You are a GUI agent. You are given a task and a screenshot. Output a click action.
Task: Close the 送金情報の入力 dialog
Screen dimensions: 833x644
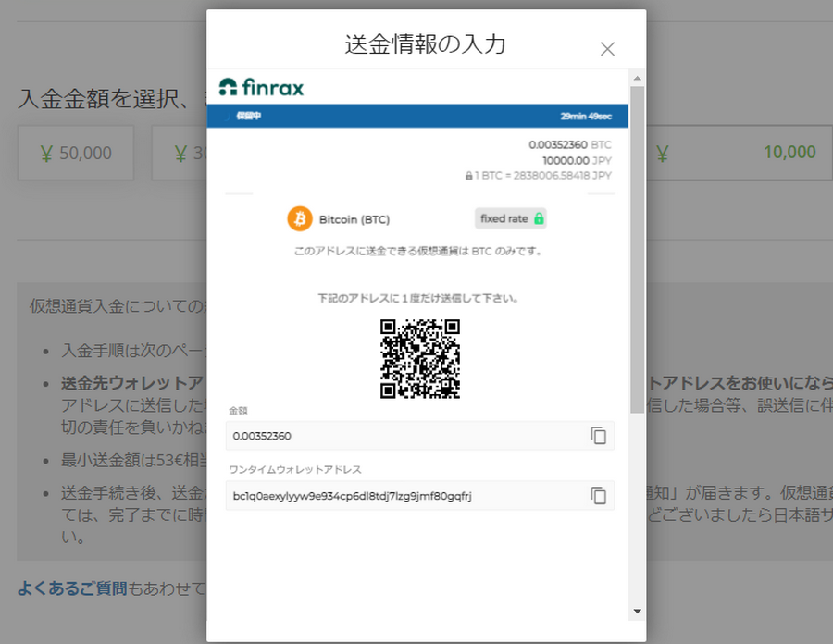coord(607,49)
